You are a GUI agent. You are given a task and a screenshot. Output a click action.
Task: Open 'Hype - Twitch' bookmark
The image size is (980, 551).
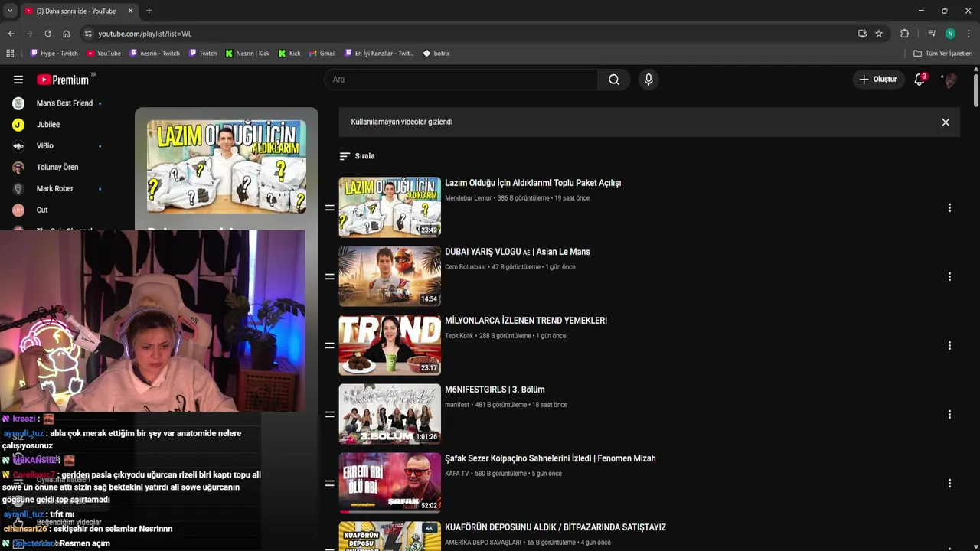click(x=54, y=54)
